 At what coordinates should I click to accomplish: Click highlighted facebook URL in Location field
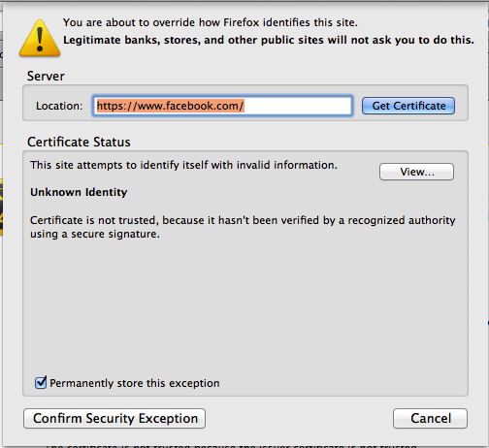click(170, 106)
